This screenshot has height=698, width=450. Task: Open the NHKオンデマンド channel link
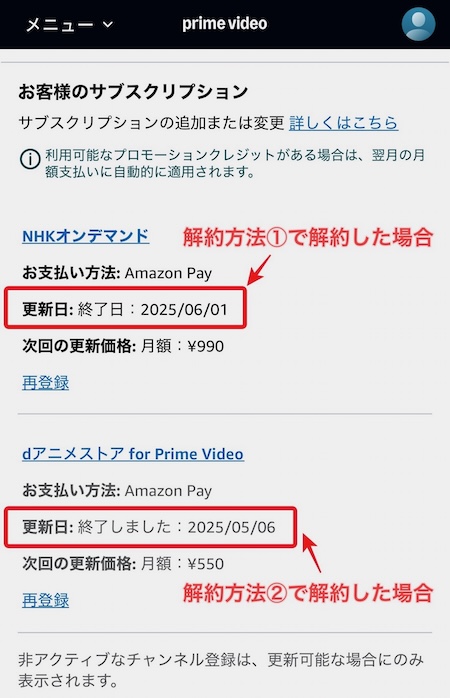click(85, 236)
